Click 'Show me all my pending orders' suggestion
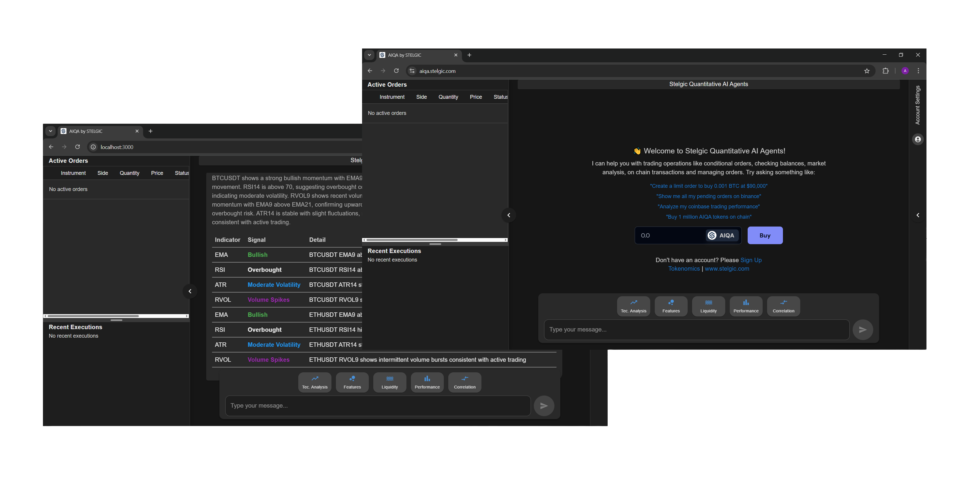 pos(708,196)
